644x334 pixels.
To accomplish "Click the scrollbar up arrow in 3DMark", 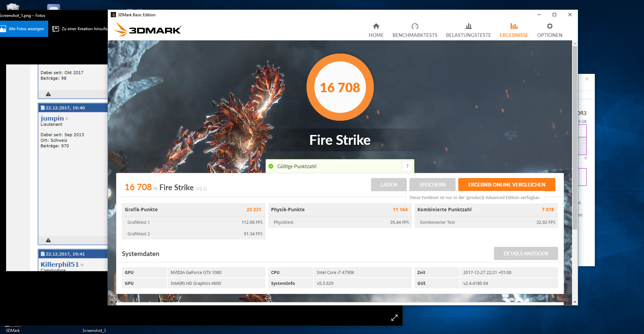I will (x=574, y=43).
